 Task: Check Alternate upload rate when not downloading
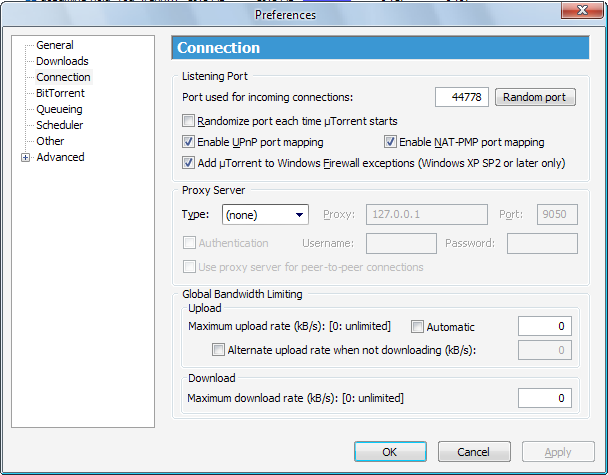click(x=219, y=350)
